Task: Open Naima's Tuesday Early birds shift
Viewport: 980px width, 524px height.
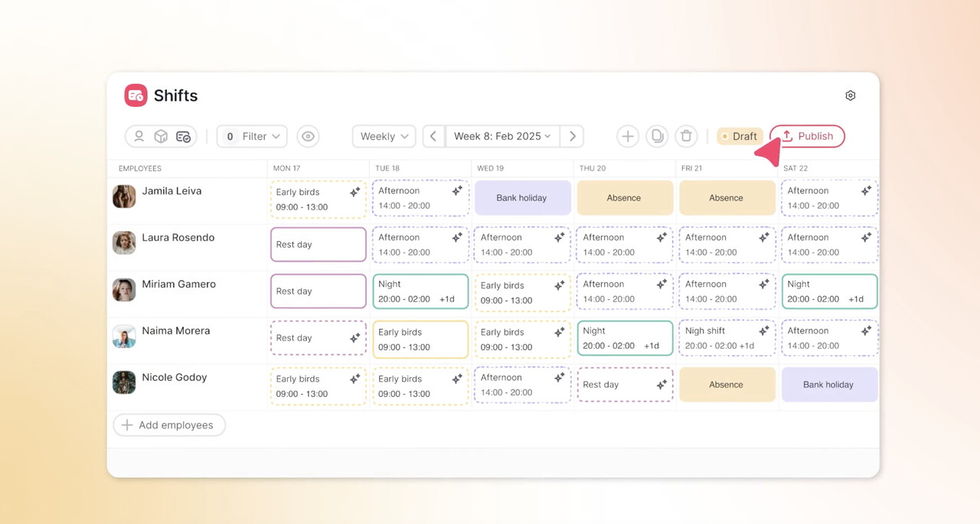Action: [420, 339]
